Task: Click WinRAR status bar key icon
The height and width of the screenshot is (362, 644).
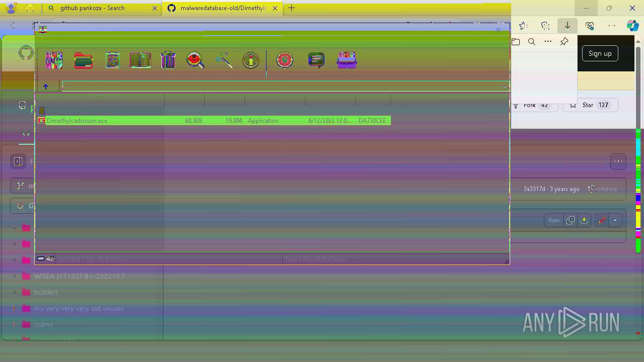Action: 51,258
